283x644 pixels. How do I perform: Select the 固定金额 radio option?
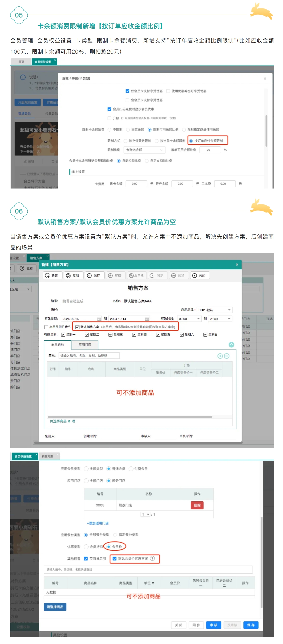[128, 130]
